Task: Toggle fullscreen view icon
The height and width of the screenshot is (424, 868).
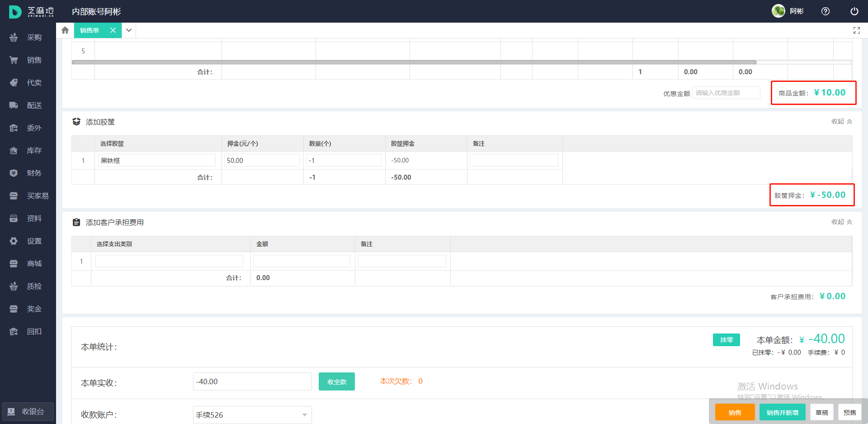Action: [857, 30]
